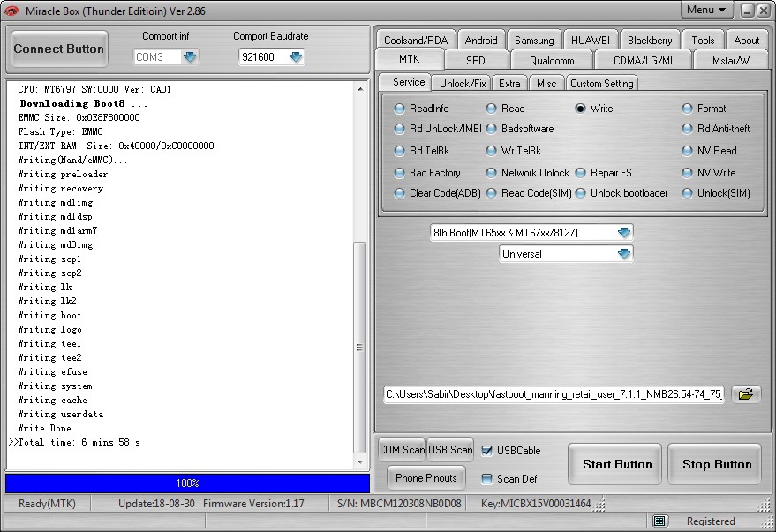This screenshot has height=532, width=776.
Task: Open the firmware file browse folder icon
Action: (746, 394)
